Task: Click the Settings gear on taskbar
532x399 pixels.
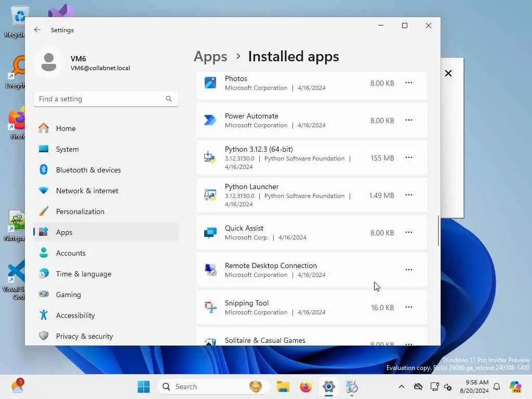Action: tap(329, 387)
